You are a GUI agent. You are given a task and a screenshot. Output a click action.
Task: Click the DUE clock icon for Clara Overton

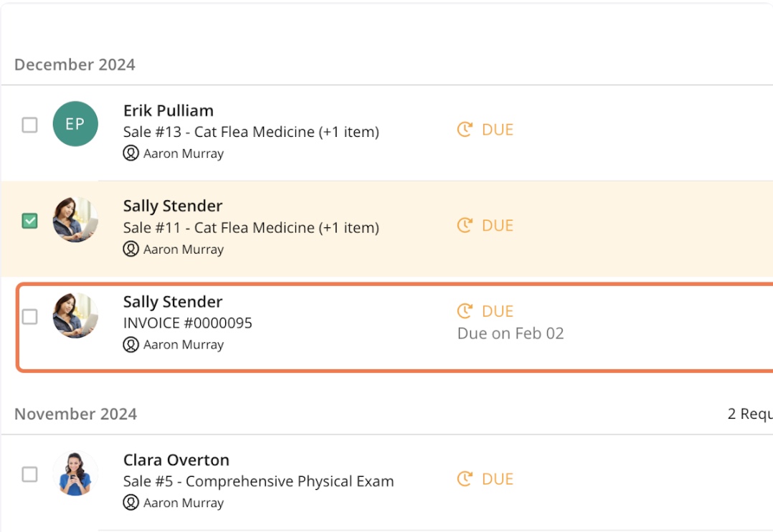point(465,479)
